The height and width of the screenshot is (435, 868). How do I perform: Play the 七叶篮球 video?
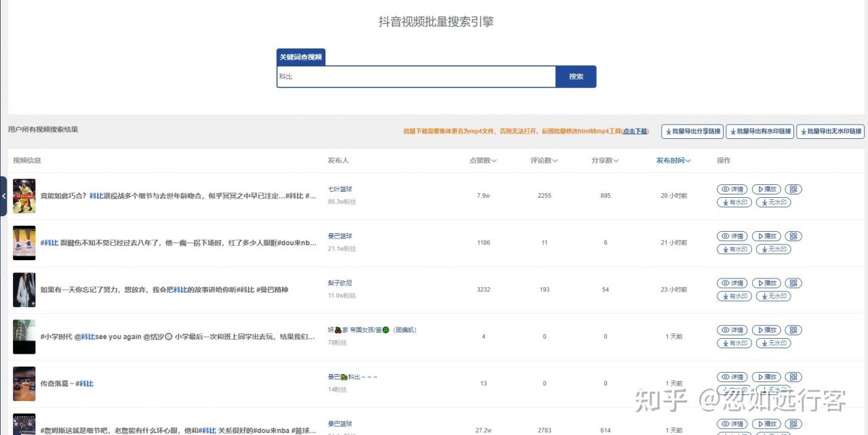[x=767, y=189]
